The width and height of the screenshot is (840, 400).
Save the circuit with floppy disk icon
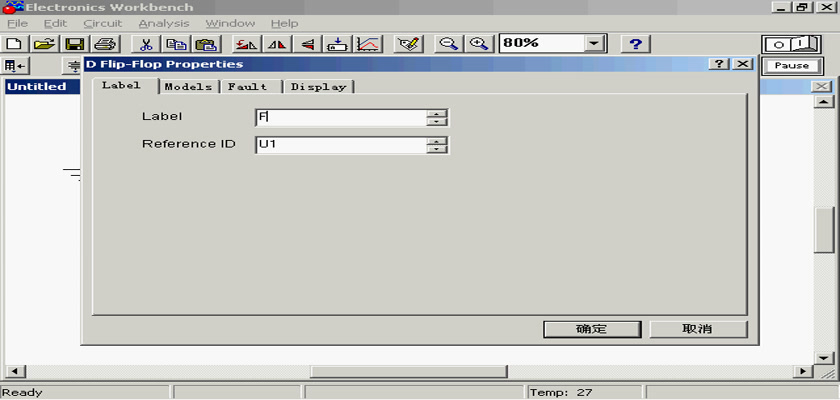pyautogui.click(x=74, y=44)
